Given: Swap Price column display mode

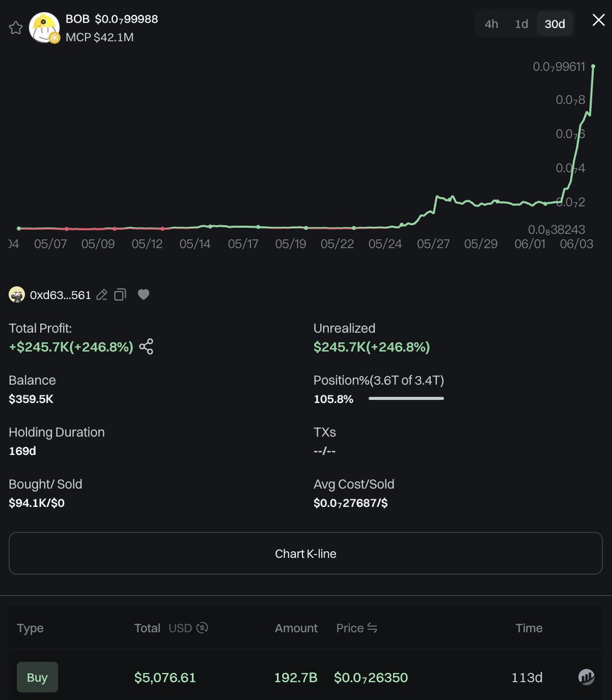Looking at the screenshot, I should tap(372, 628).
